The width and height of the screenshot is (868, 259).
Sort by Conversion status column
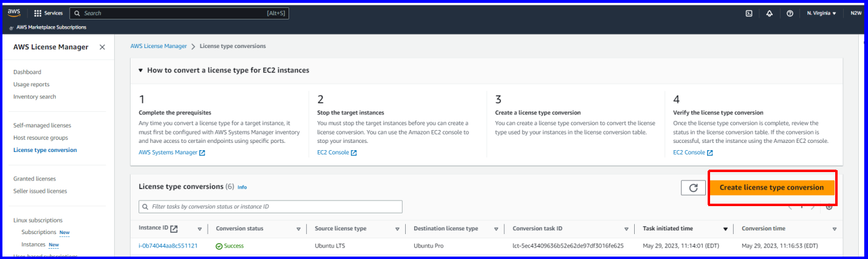click(x=298, y=229)
